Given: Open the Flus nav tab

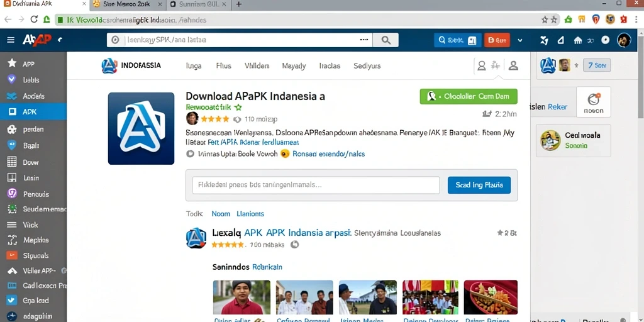Looking at the screenshot, I should 223,65.
